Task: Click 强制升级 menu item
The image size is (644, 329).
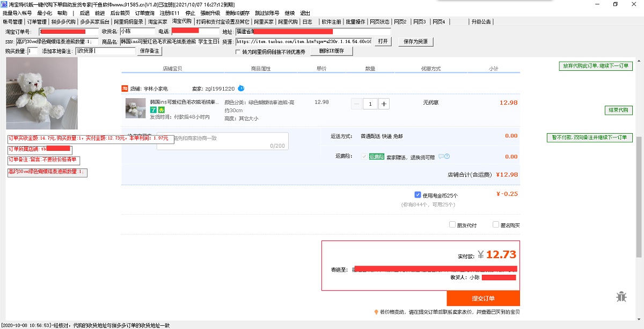Action: 210,13
